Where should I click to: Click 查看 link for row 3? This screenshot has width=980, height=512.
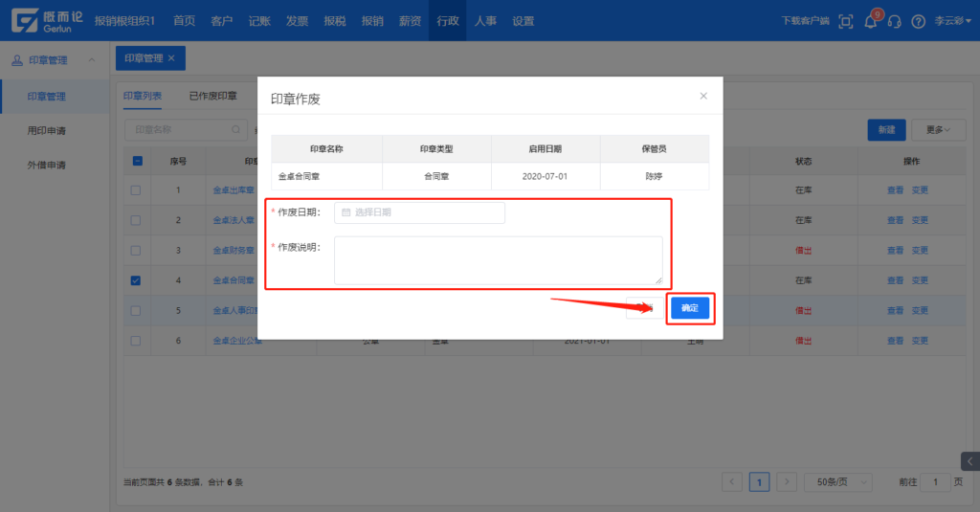click(895, 250)
